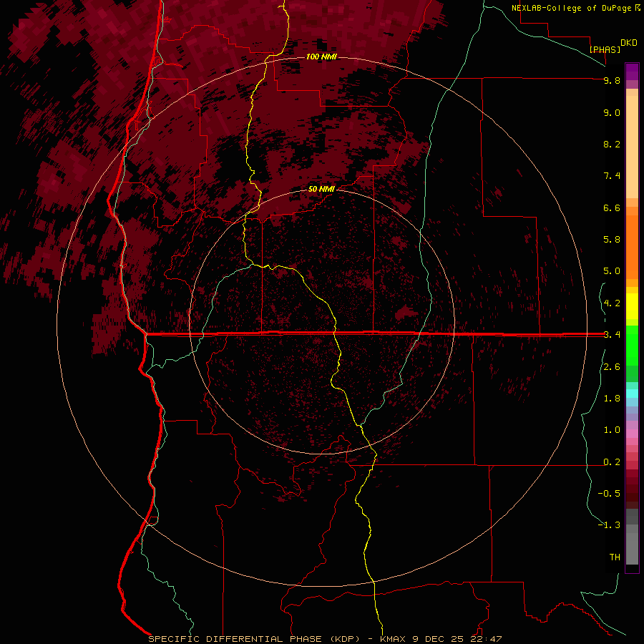This screenshot has width=644, height=644.
Task: Click the 3.4 value on the color scale
Action: point(612,335)
